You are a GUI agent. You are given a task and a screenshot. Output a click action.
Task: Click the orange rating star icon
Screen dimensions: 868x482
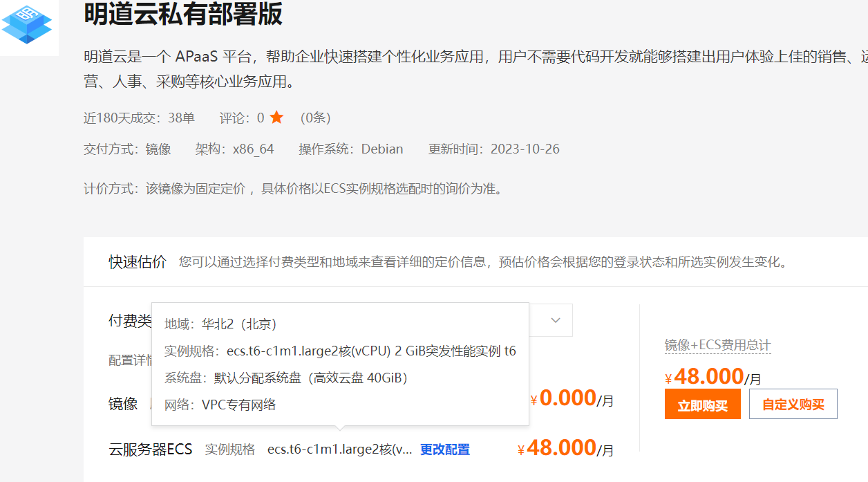pos(276,118)
